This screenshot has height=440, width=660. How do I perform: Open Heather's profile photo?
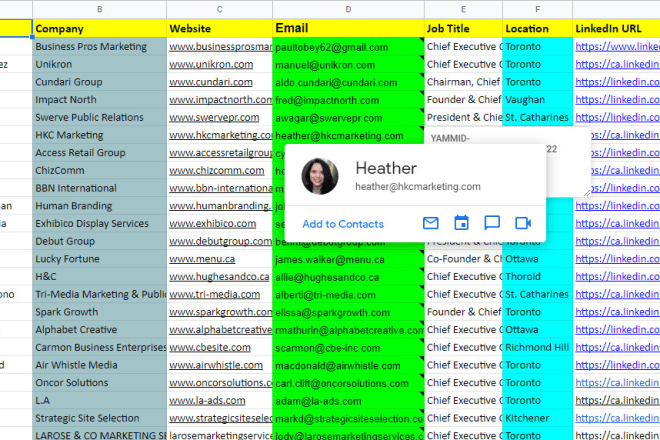320,176
